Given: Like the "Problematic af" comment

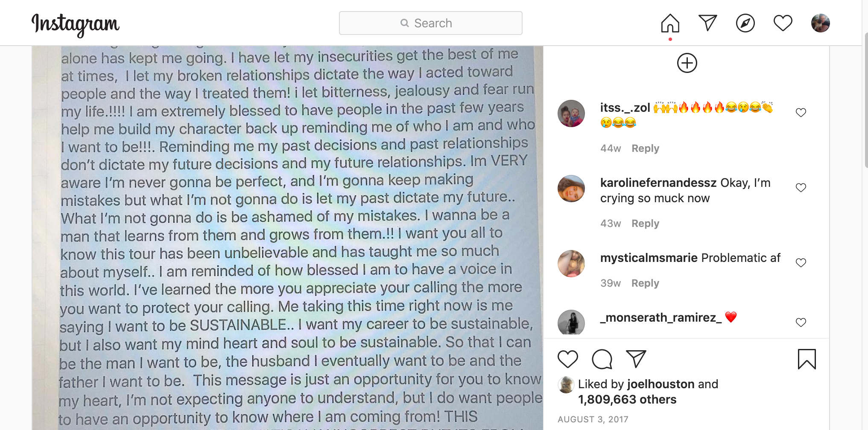Looking at the screenshot, I should [x=801, y=263].
